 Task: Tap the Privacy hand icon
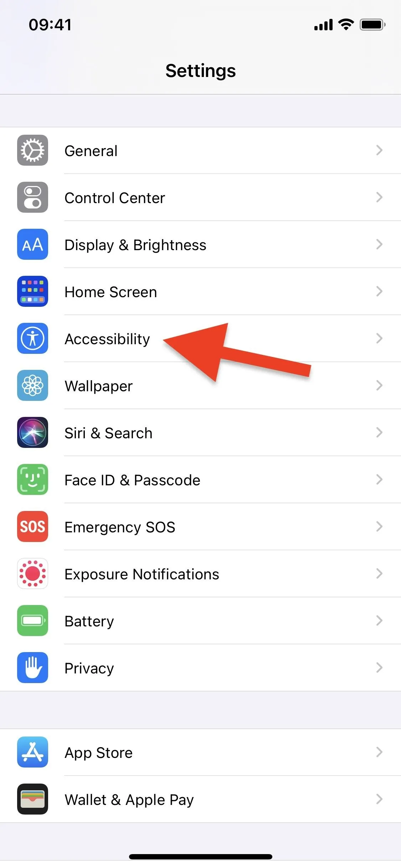point(32,668)
